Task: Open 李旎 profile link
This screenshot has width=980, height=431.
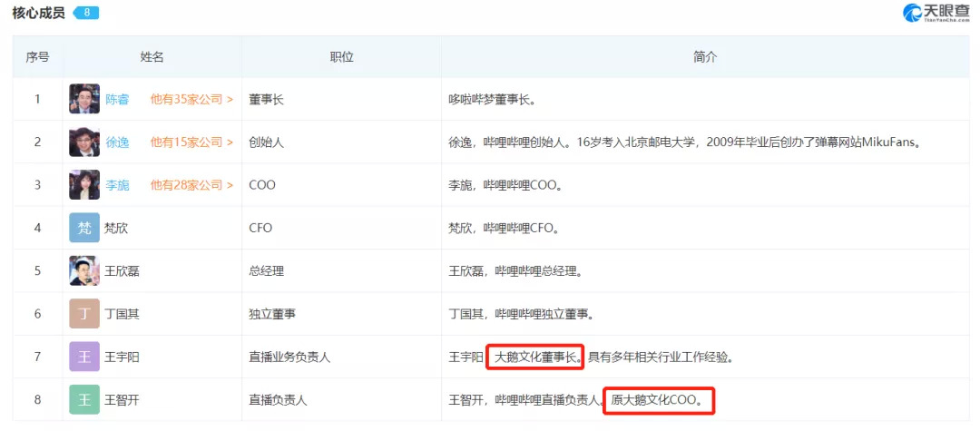Action: coord(117,185)
